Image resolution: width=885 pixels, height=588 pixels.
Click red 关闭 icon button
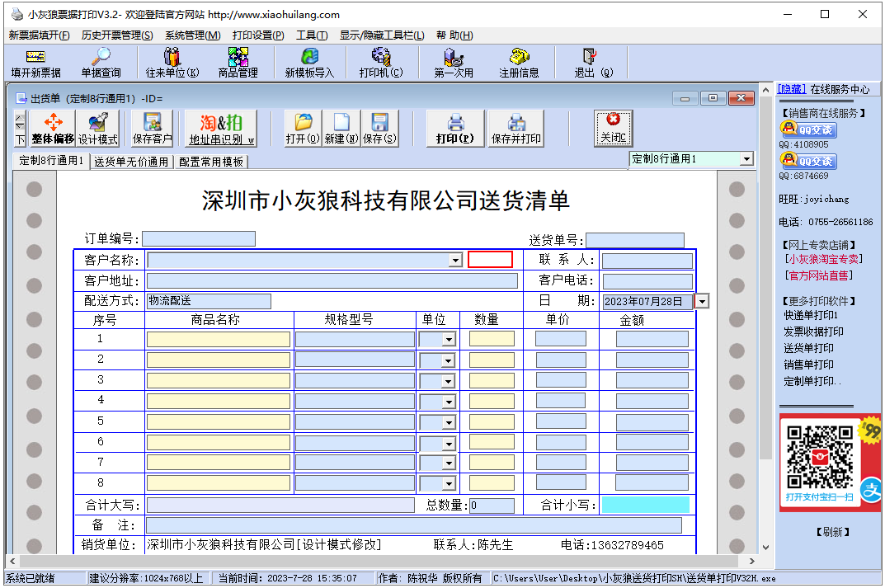pos(613,129)
